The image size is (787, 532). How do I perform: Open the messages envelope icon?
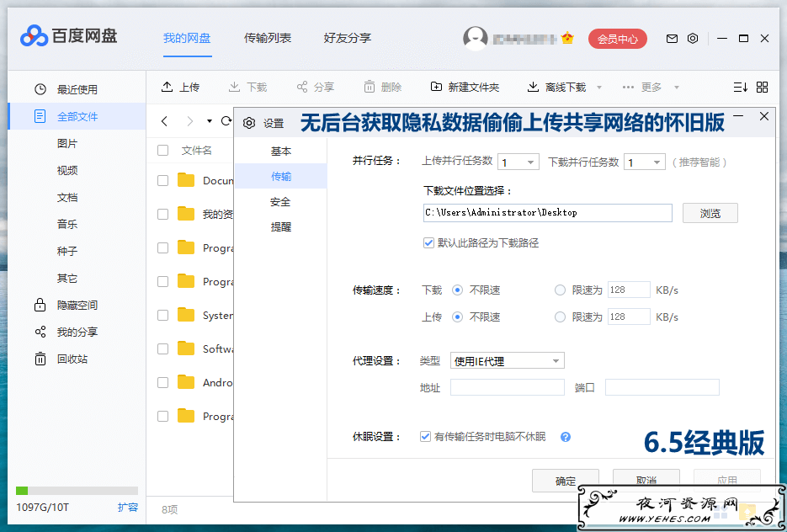click(672, 39)
